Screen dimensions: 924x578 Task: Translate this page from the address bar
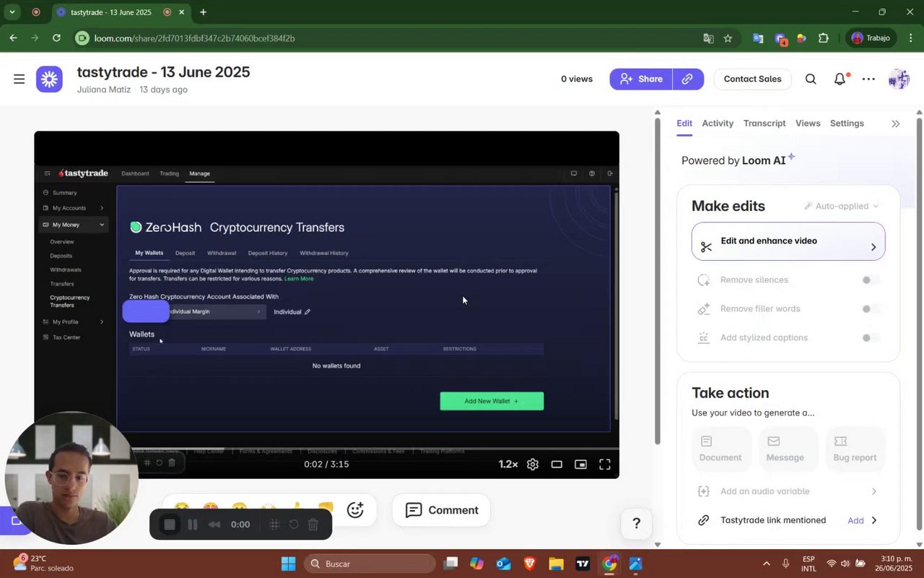(x=708, y=38)
